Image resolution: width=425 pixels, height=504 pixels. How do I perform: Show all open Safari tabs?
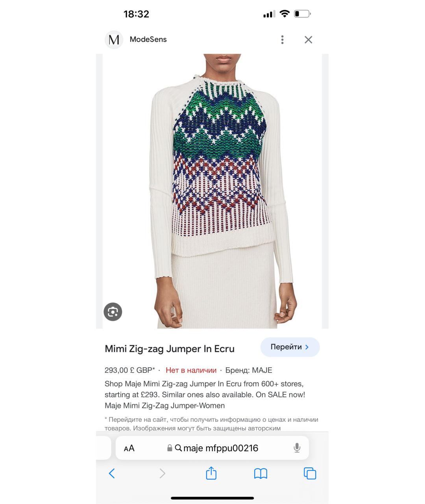tap(310, 473)
